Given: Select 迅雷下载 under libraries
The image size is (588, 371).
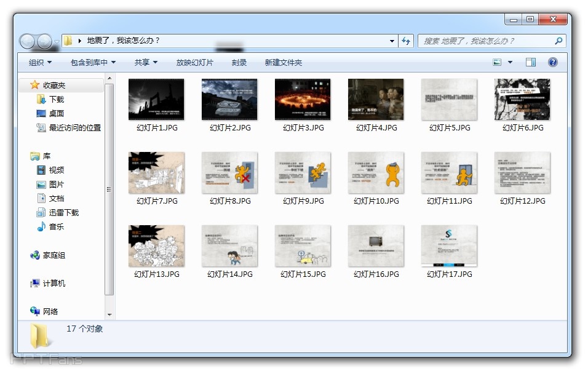Looking at the screenshot, I should [64, 212].
